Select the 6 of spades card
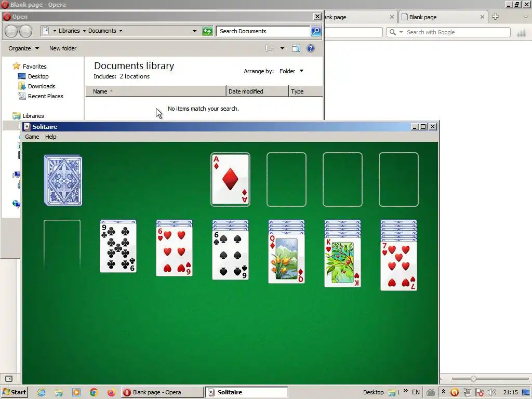 point(230,255)
